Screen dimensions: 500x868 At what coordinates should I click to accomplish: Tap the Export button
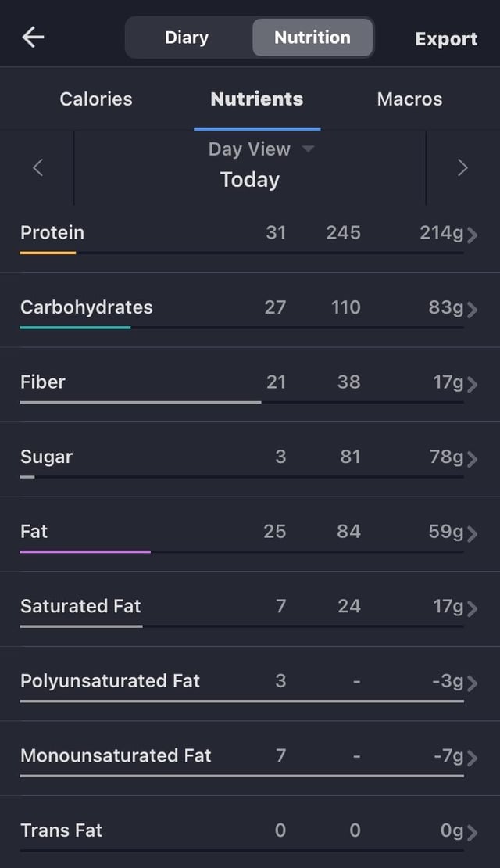tap(446, 39)
